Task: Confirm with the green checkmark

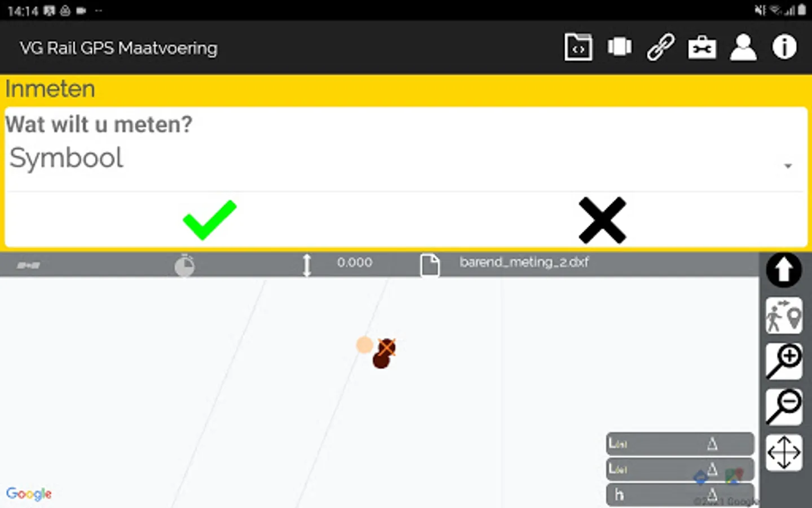Action: pyautogui.click(x=210, y=220)
